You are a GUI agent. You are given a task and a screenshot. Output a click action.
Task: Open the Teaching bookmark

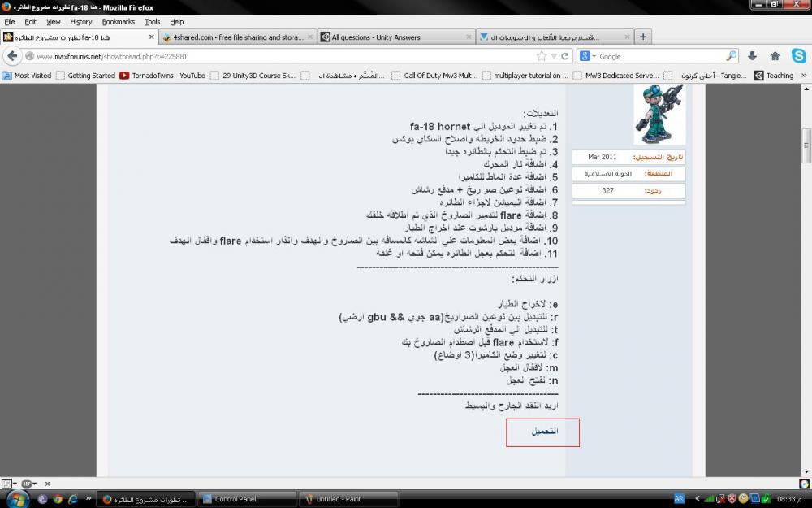click(x=774, y=75)
